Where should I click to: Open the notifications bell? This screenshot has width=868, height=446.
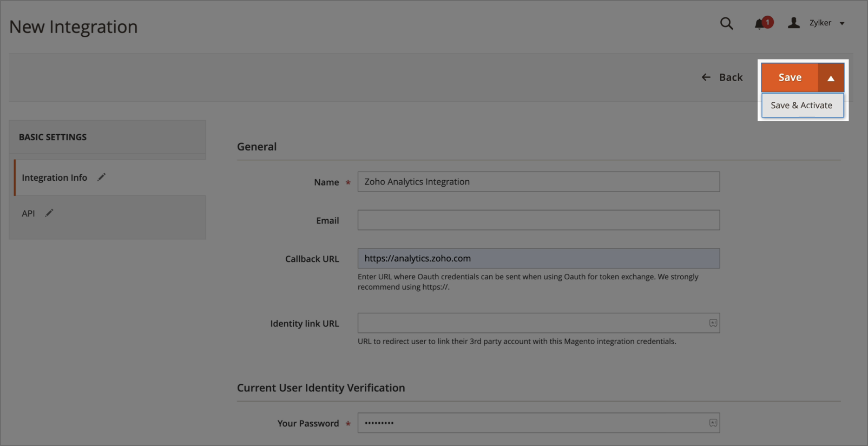(x=760, y=24)
